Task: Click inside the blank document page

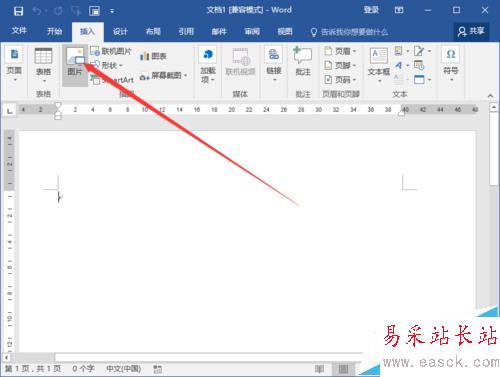Action: coord(247,241)
